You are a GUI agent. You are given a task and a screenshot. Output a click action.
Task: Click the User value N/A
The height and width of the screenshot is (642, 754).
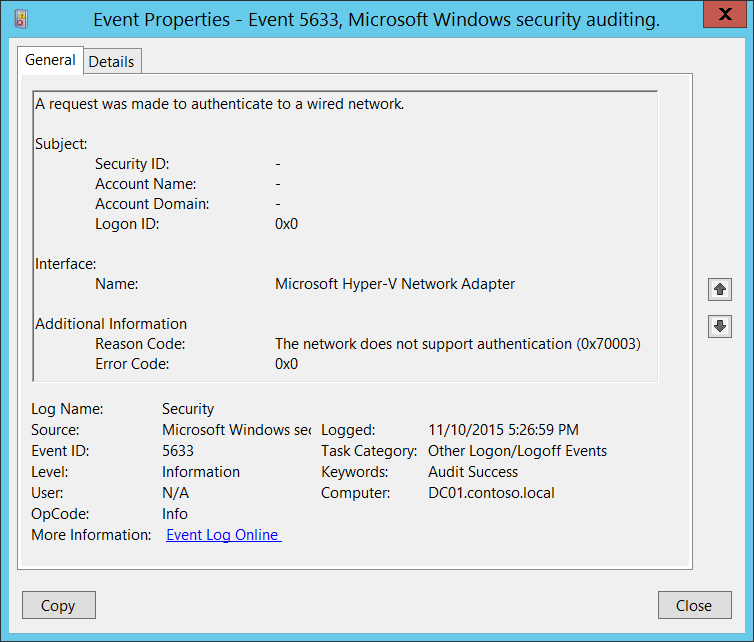(175, 493)
